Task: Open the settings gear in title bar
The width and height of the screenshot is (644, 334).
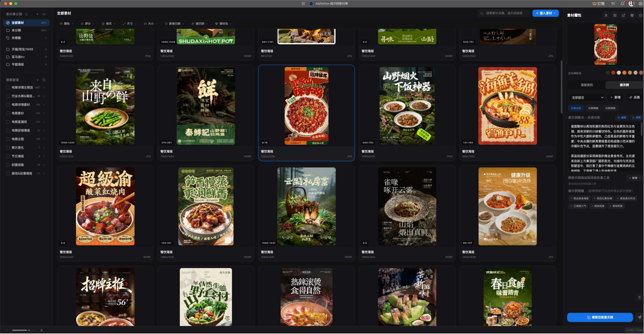Action: point(641,3)
